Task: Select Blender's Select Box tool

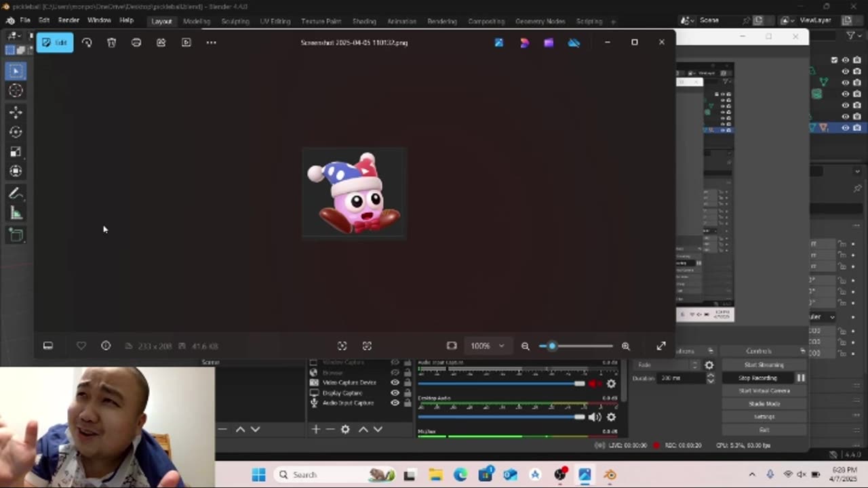Action: pyautogui.click(x=16, y=70)
